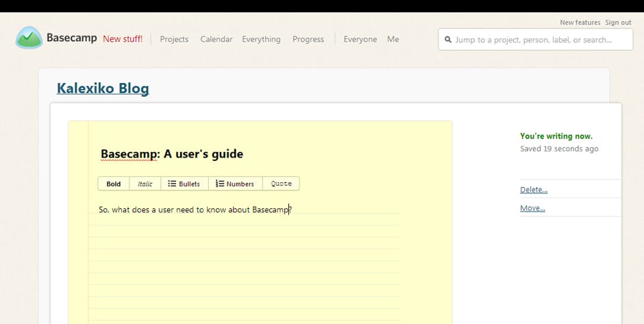Image resolution: width=644 pixels, height=324 pixels.
Task: Insert a Bullets list
Action: pyautogui.click(x=184, y=184)
